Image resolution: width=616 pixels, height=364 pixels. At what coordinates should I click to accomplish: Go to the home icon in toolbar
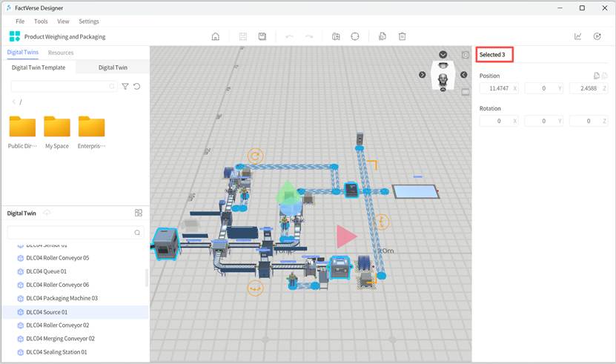215,36
